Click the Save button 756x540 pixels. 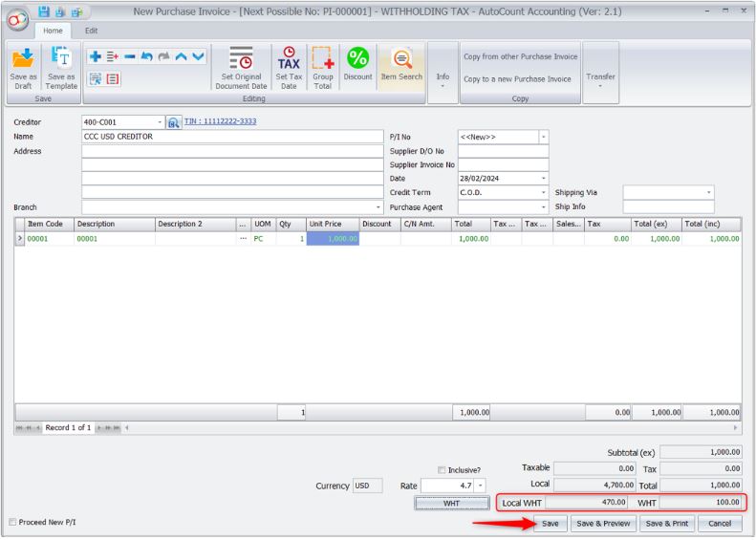pos(551,524)
